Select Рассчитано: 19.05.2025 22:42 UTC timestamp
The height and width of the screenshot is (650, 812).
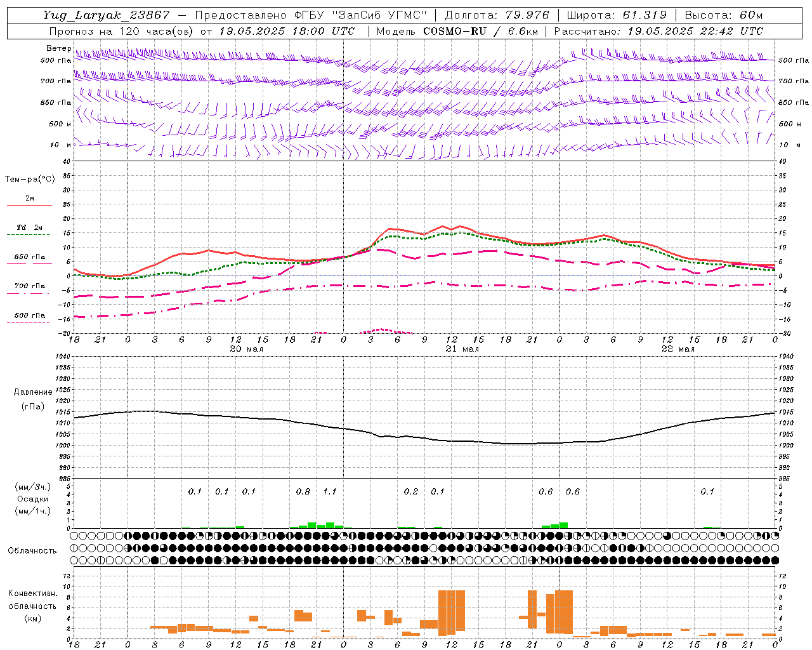coord(658,31)
